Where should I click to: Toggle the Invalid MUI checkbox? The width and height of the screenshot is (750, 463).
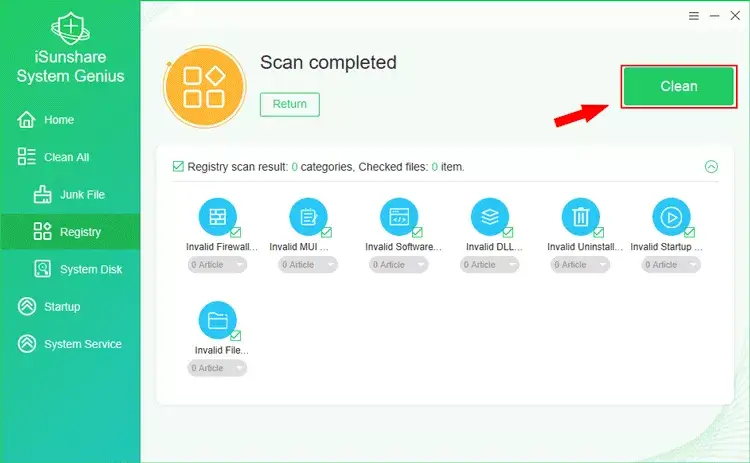(x=326, y=232)
